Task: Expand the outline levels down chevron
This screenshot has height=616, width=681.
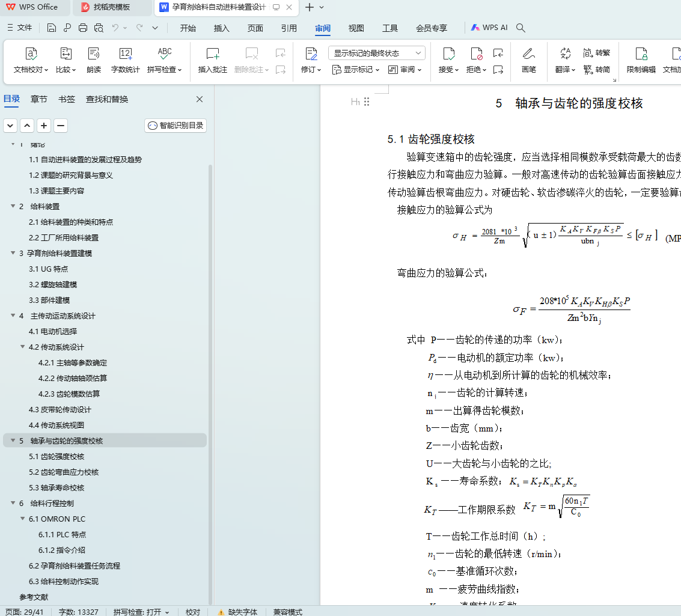Action: [x=10, y=126]
